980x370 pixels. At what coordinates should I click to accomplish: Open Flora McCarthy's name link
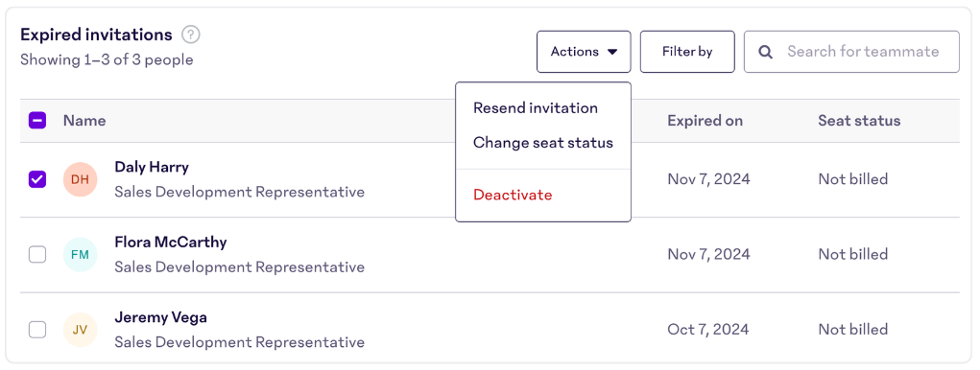171,243
